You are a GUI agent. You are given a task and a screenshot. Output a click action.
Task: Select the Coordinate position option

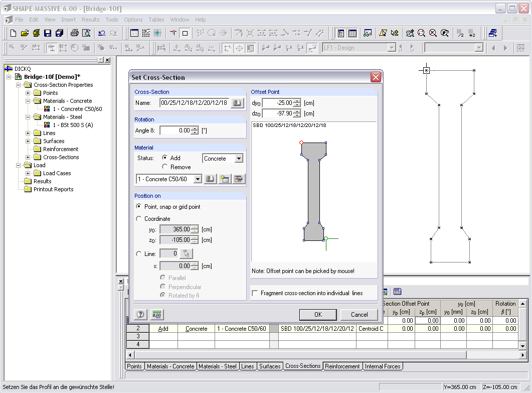point(139,219)
